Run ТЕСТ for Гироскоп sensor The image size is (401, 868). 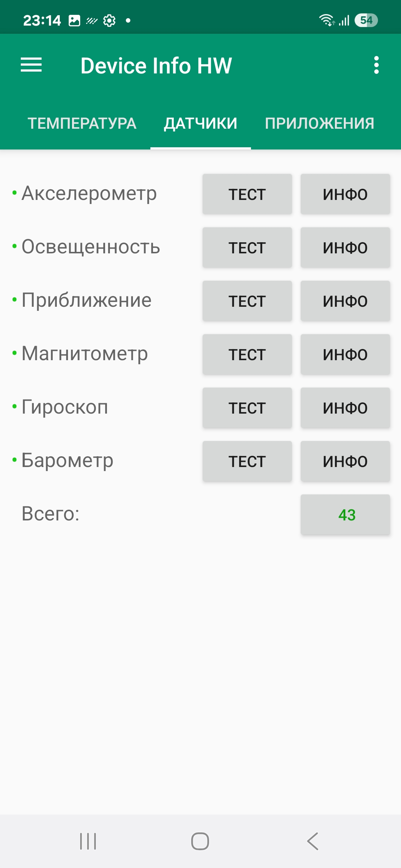click(247, 408)
